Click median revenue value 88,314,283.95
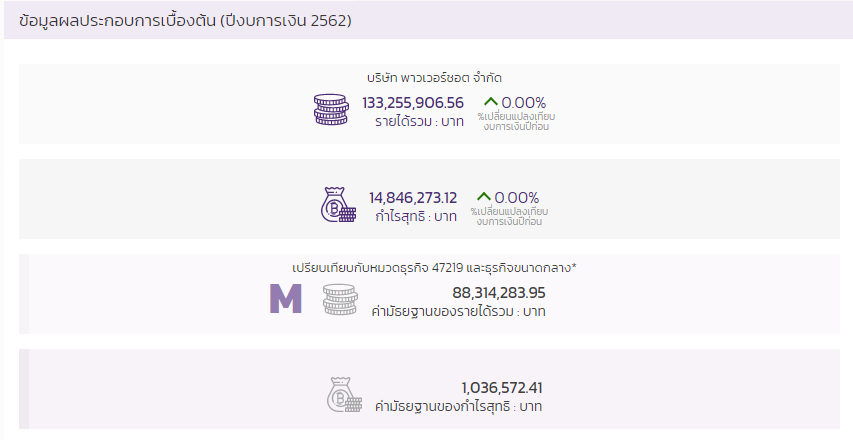Viewport: 853px width, 440px height. pos(499,293)
